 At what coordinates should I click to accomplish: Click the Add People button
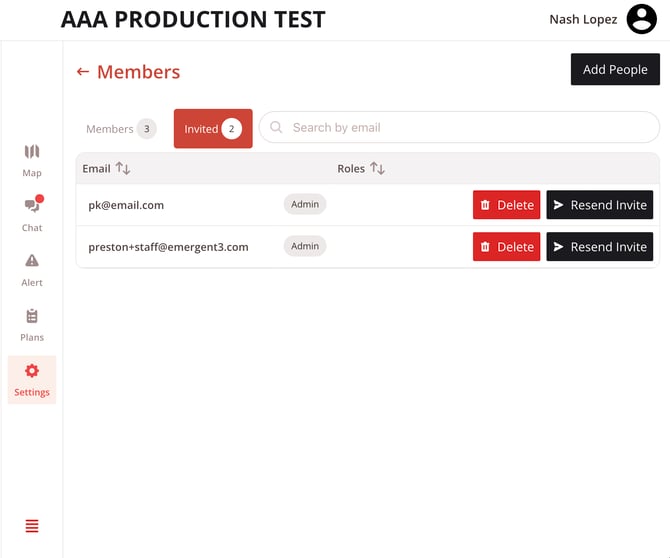(615, 69)
